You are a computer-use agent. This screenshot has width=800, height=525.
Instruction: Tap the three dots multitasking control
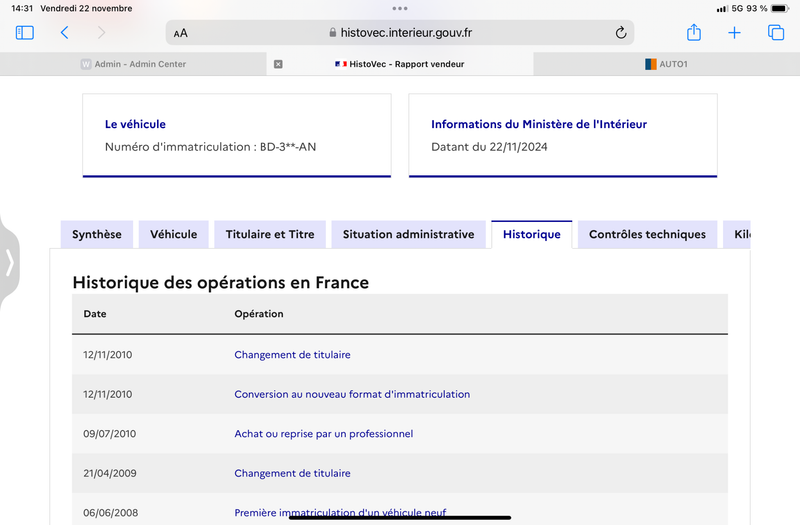(400, 8)
